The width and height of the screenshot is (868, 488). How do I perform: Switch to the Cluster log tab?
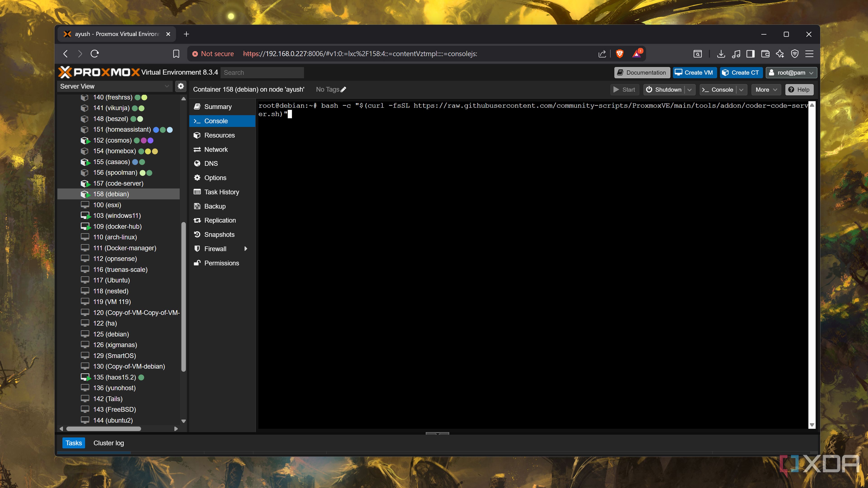pyautogui.click(x=108, y=443)
